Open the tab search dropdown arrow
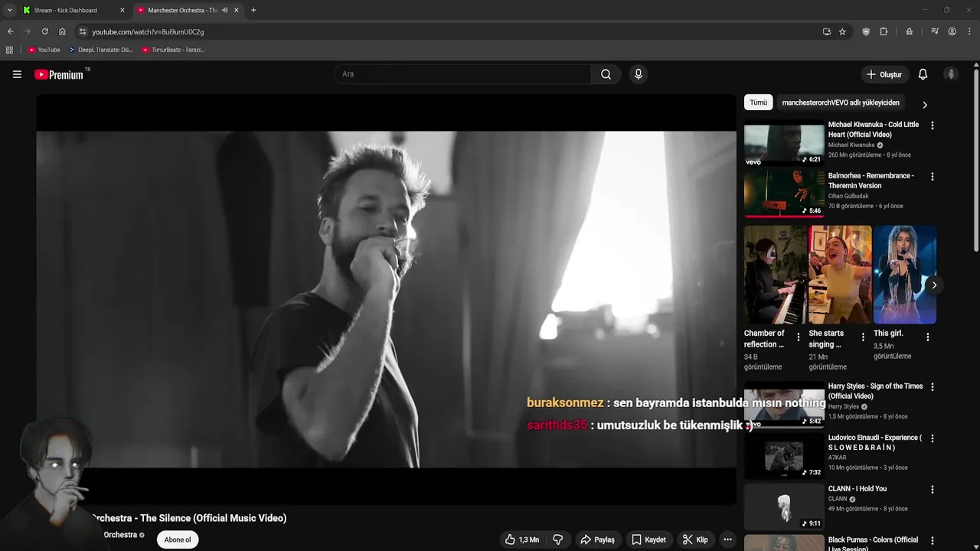Viewport: 980px width, 551px height. pos(9,10)
